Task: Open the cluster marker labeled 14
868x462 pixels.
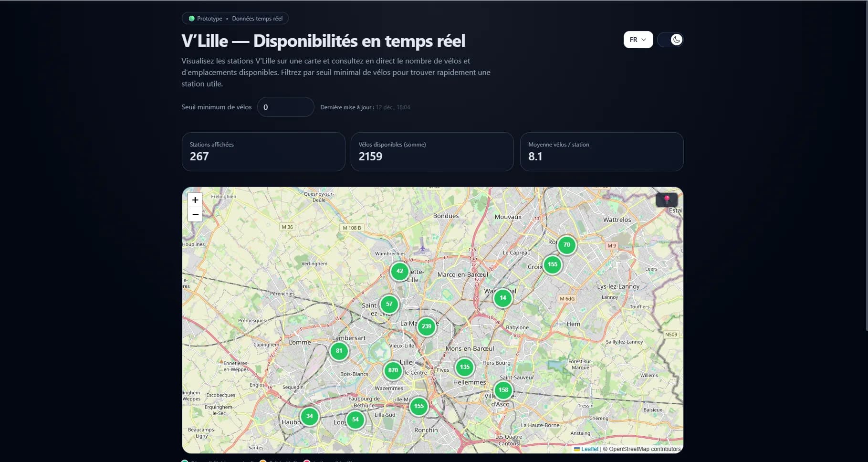Action: click(x=503, y=298)
